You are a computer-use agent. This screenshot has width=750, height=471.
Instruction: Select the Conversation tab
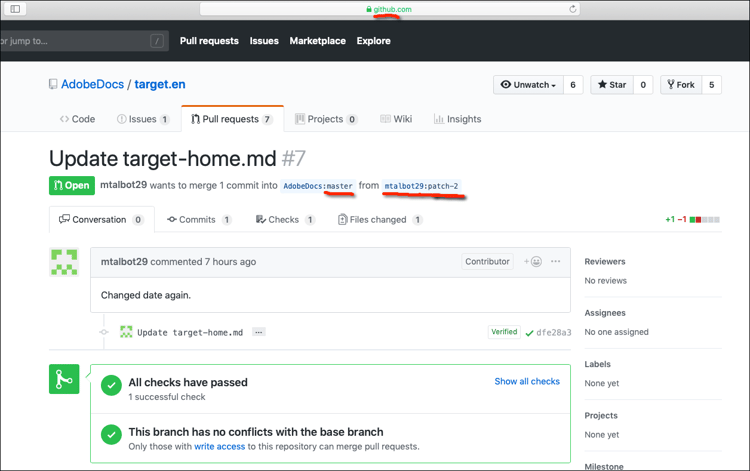(x=101, y=219)
